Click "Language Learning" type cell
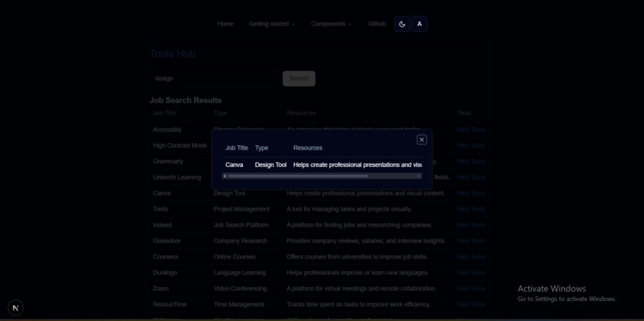The image size is (644, 321). pos(240,272)
